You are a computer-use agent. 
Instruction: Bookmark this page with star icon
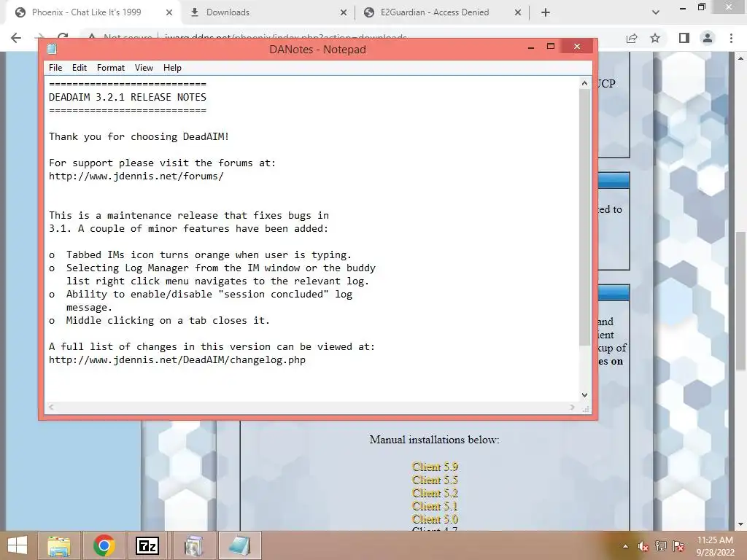656,38
